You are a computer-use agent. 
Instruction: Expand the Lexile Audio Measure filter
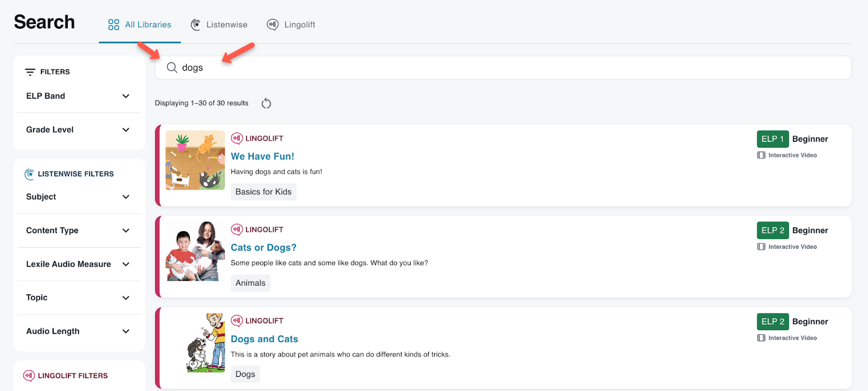click(79, 264)
